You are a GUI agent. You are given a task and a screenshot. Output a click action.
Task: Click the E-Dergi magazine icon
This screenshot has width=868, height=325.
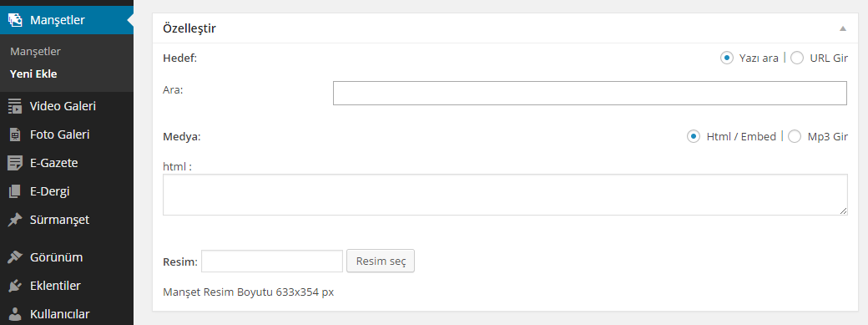(x=15, y=191)
